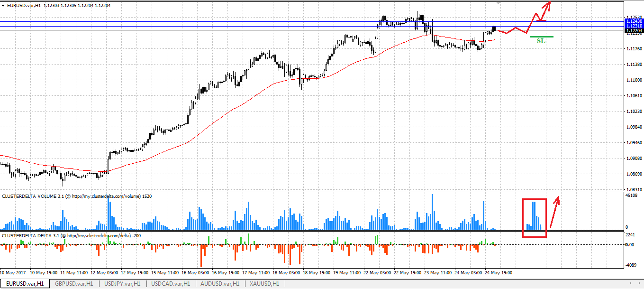This screenshot has height=289, width=644.
Task: Click the blue 1.12430 price level label
Action: point(634,21)
